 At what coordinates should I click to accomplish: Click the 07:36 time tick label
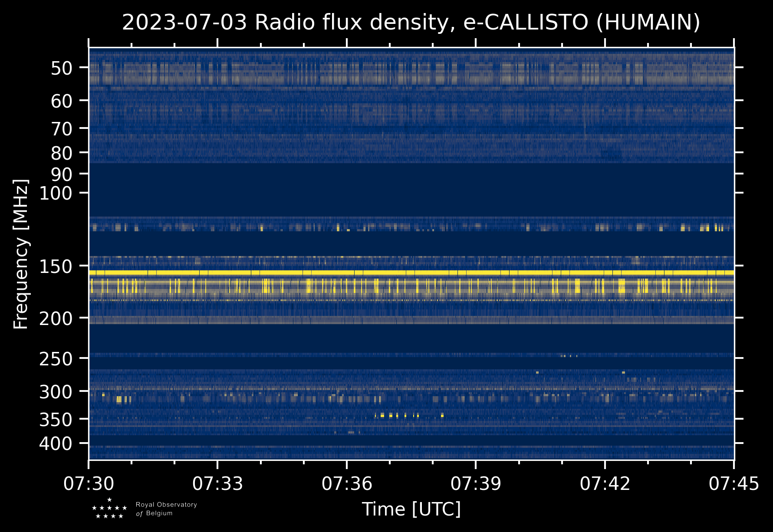coord(347,483)
